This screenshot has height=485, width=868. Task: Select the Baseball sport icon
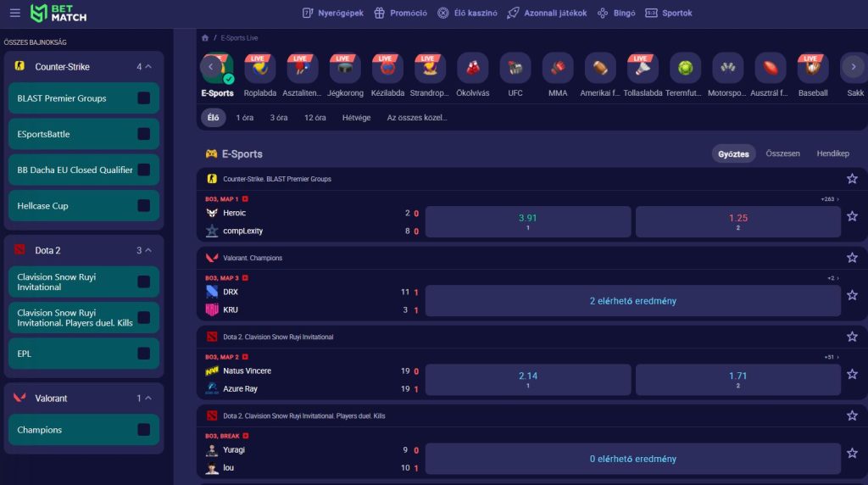813,68
